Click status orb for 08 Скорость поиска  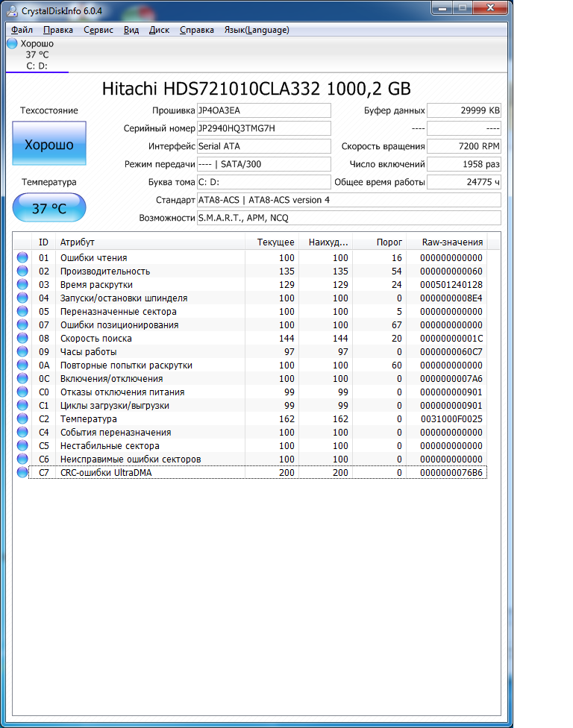tap(22, 339)
